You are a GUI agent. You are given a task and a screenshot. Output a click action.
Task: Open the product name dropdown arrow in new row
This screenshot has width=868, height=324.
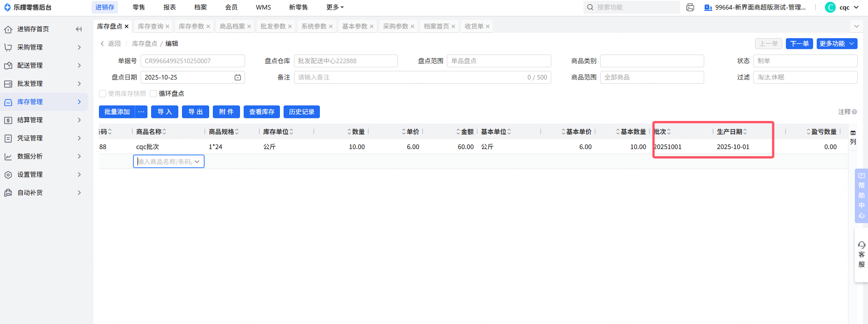pos(197,162)
